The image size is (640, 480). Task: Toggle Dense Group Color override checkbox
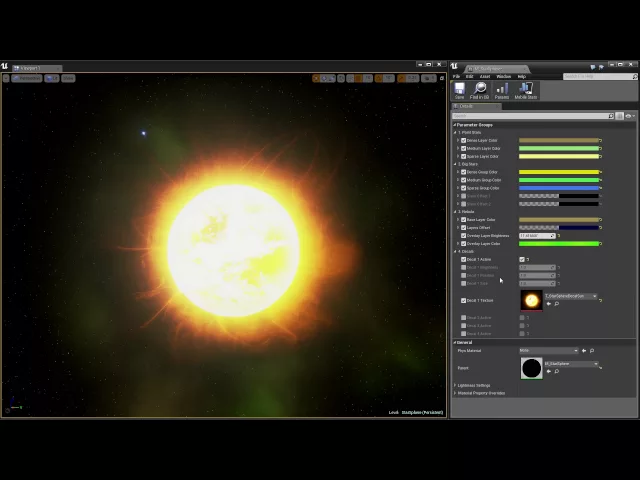(463, 172)
